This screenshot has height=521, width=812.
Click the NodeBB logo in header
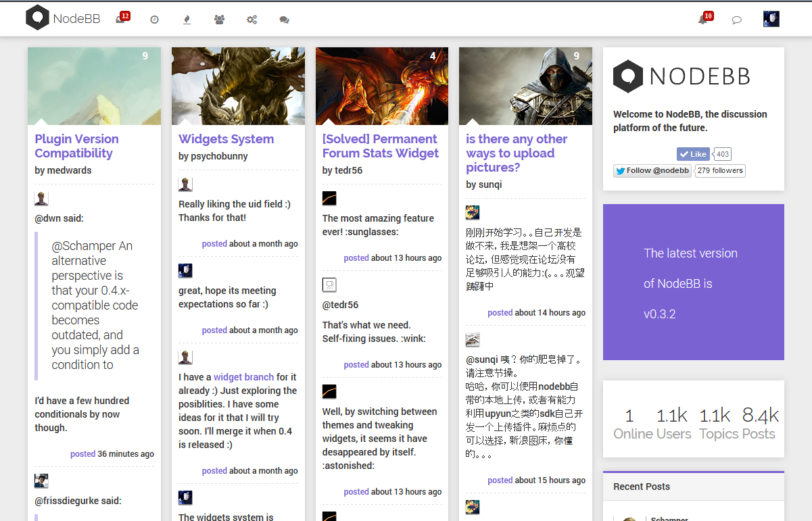click(63, 18)
